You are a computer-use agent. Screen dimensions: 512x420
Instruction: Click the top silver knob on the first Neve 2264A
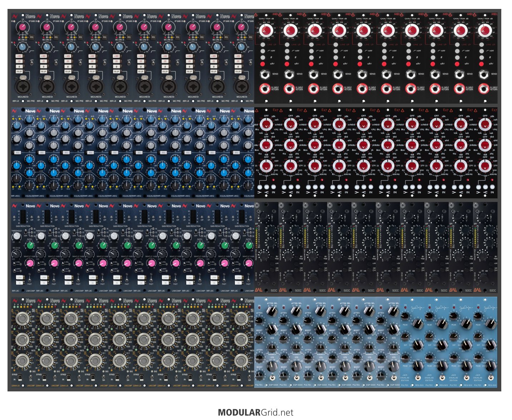click(22, 318)
